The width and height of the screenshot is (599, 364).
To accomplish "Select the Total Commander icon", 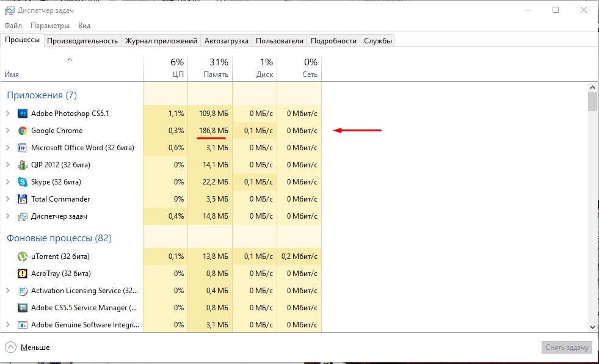I will 23,199.
